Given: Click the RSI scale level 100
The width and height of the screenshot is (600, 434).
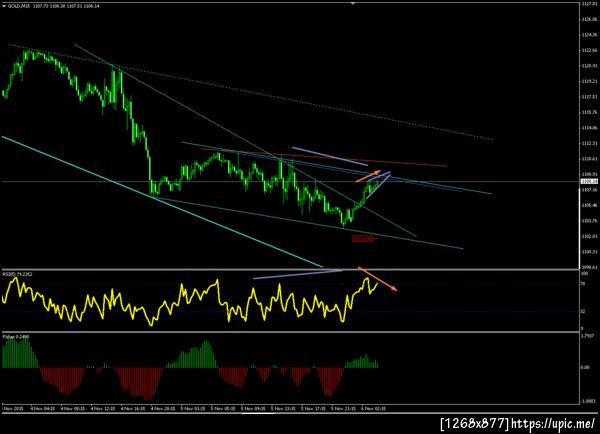Looking at the screenshot, I should [585, 274].
